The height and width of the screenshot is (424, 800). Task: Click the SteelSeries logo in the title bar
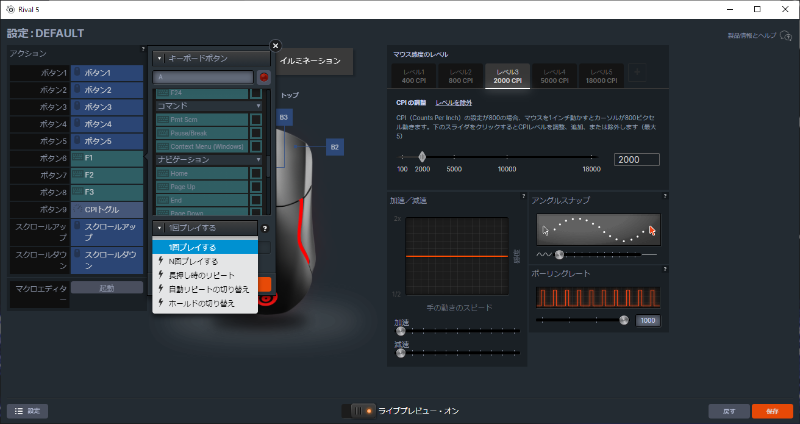coord(10,9)
